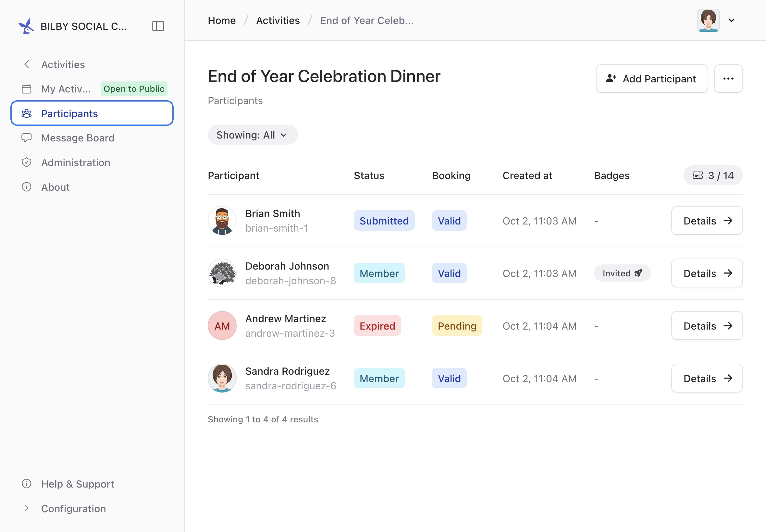Click the Help & Support info icon

click(27, 484)
